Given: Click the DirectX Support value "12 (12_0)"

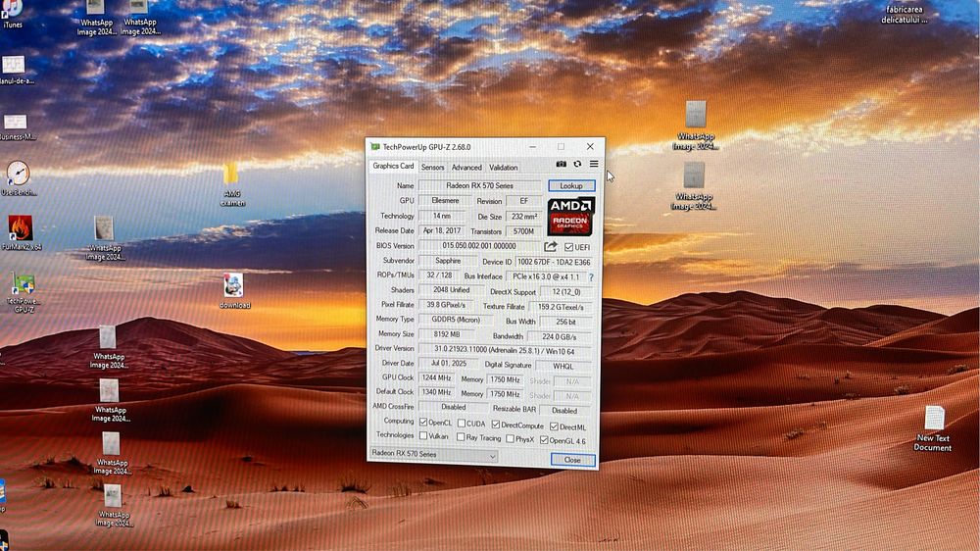Looking at the screenshot, I should click(565, 292).
